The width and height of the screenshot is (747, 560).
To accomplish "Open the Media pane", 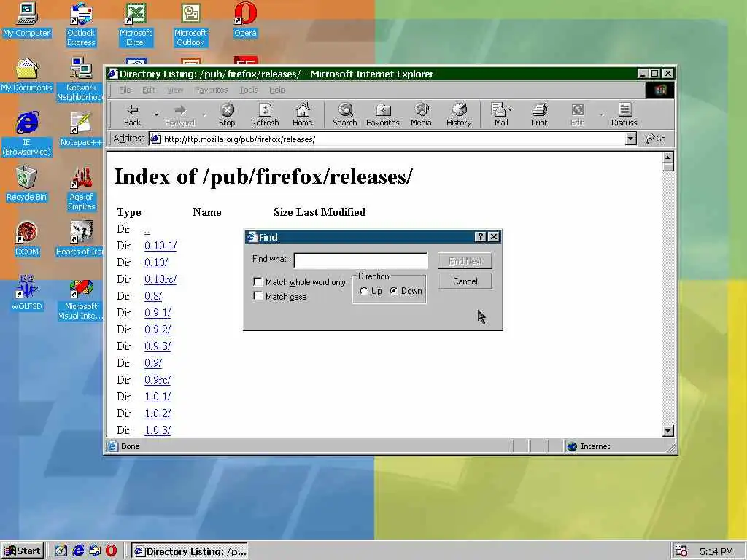I will pyautogui.click(x=421, y=114).
